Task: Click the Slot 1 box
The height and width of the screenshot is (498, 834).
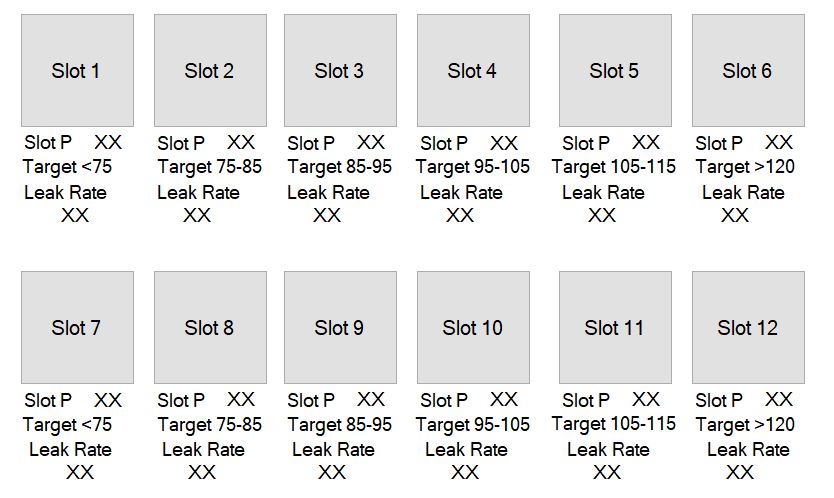Action: coord(77,70)
